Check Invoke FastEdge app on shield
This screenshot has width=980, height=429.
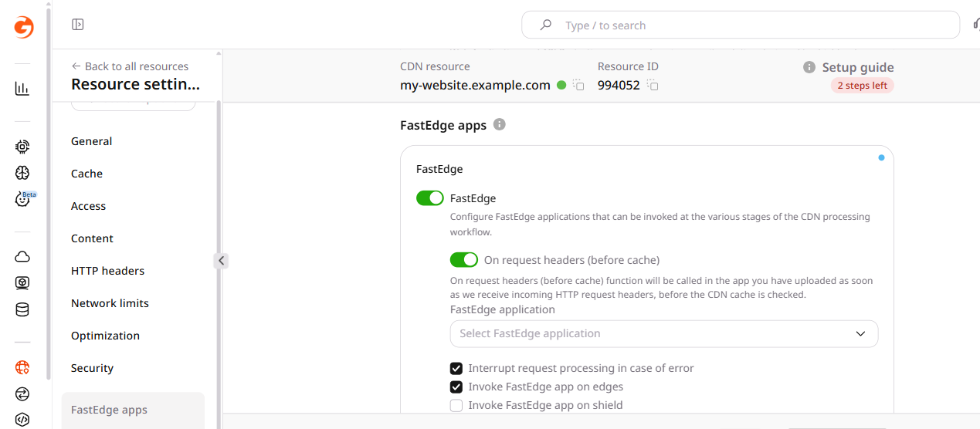pyautogui.click(x=456, y=405)
